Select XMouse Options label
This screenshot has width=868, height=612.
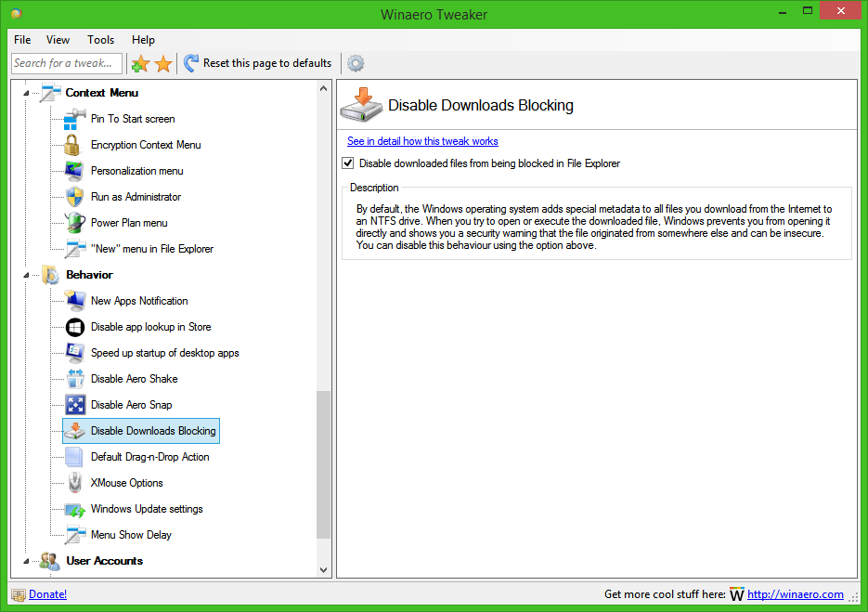(127, 484)
